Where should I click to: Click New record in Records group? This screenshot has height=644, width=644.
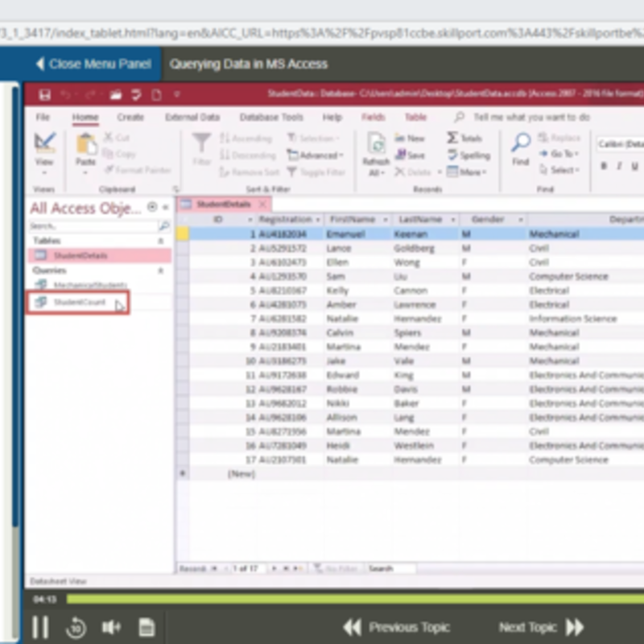(410, 138)
